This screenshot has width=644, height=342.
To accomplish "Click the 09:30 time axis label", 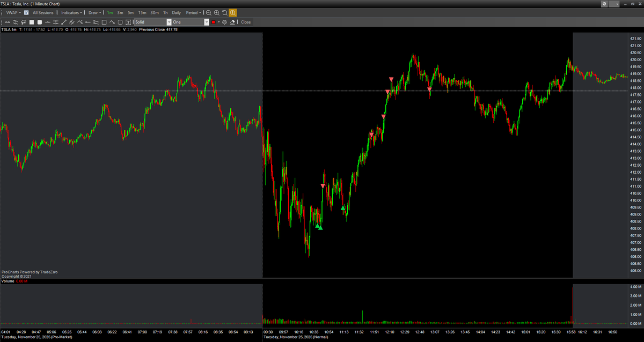I will pos(268,332).
